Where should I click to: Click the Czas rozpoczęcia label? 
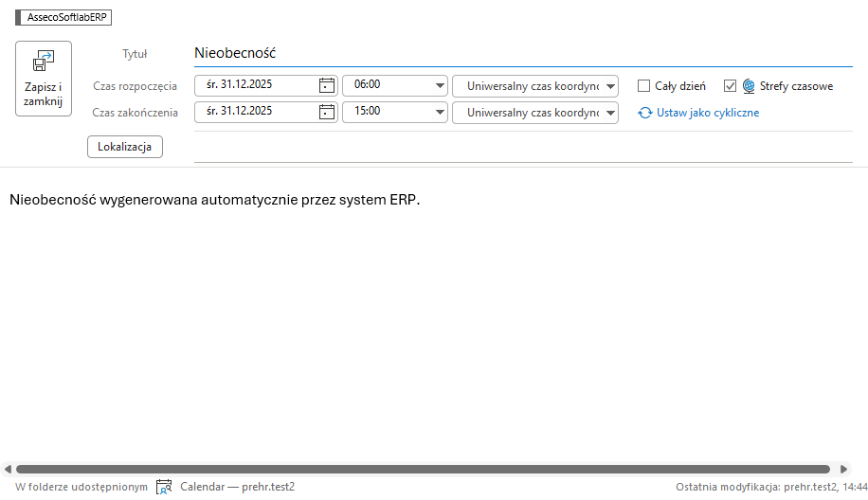click(136, 86)
